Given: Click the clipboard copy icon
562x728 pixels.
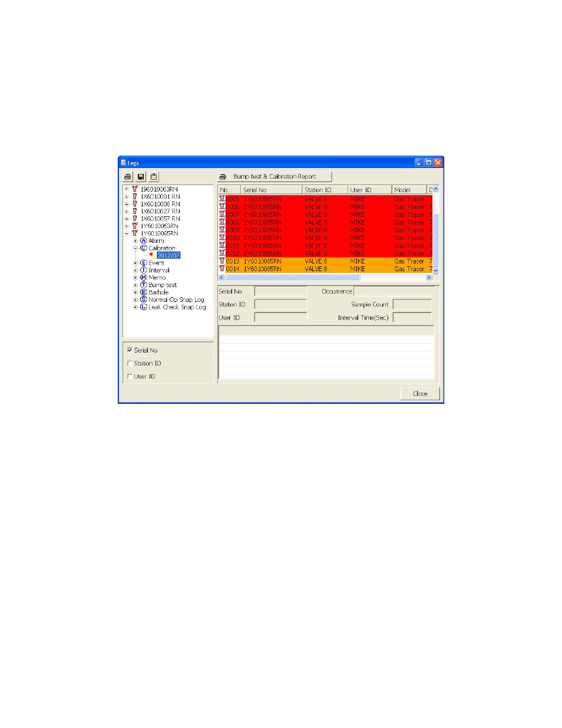Looking at the screenshot, I should (154, 177).
